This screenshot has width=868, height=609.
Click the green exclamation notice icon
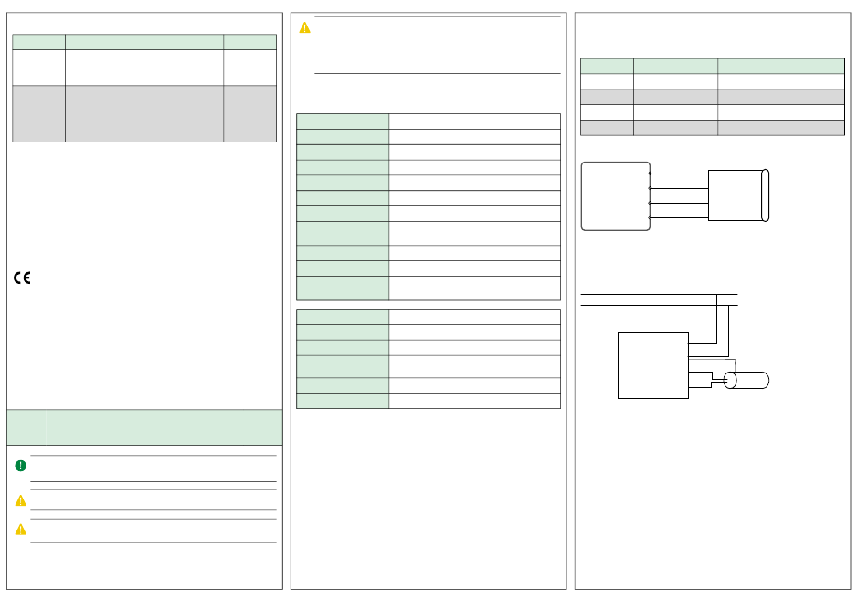(20, 466)
